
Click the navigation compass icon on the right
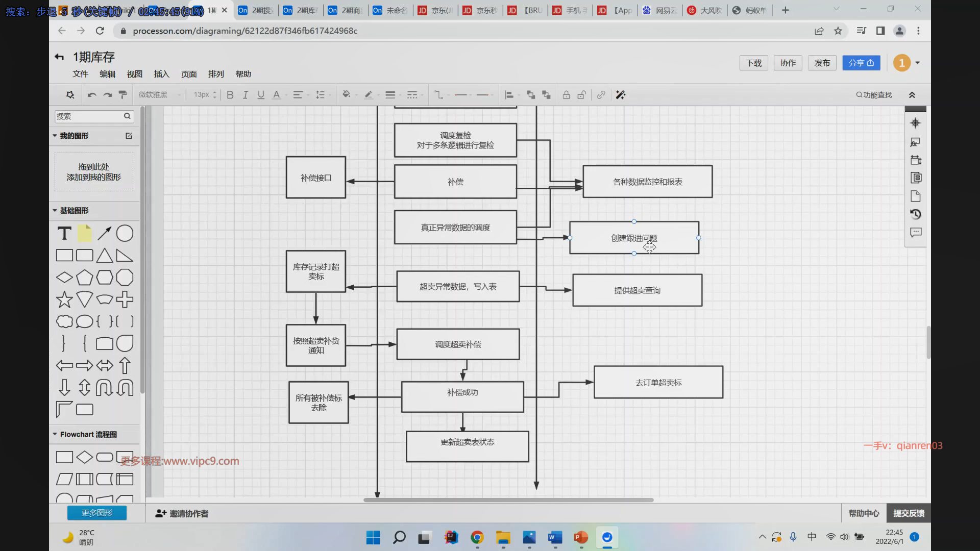coord(915,123)
